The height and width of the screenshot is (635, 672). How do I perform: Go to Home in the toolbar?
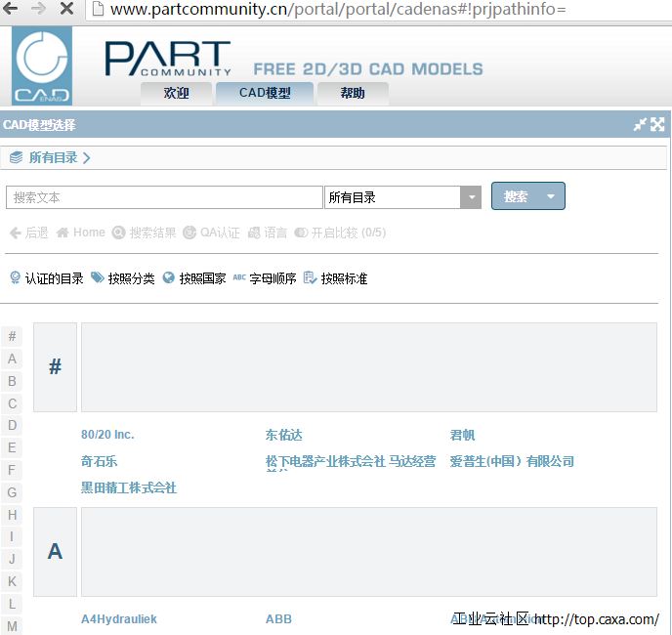[x=80, y=233]
